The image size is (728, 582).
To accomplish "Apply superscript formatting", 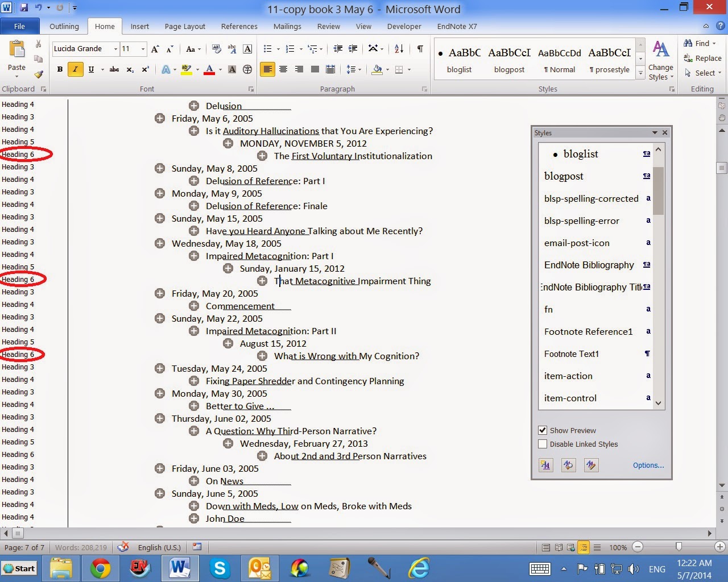I will [146, 69].
